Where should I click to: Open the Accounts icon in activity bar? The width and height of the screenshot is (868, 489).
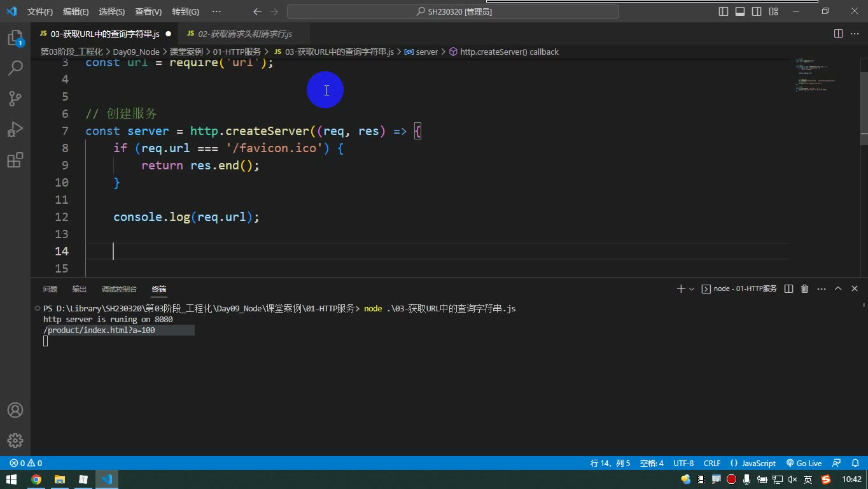coord(15,410)
